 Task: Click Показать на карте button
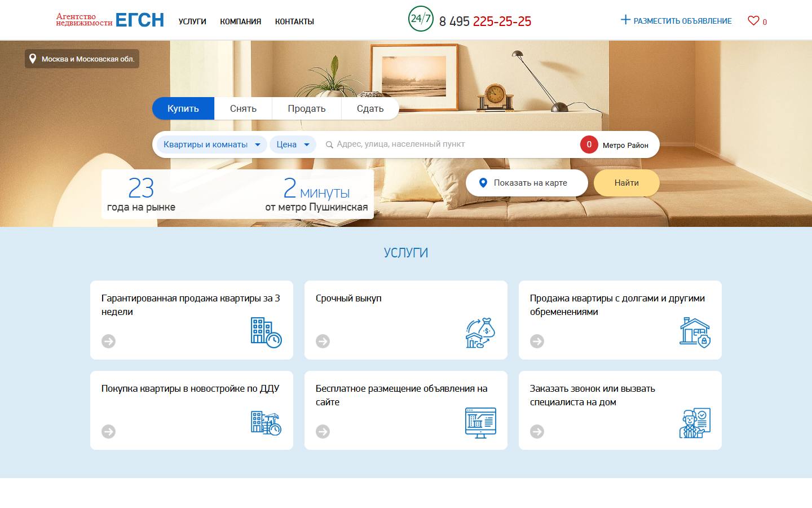(527, 183)
